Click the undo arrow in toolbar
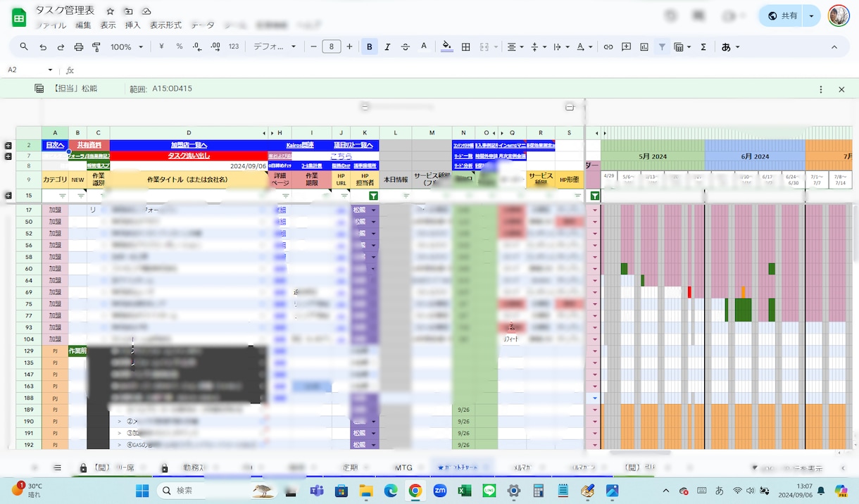The image size is (859, 504). 43,47
